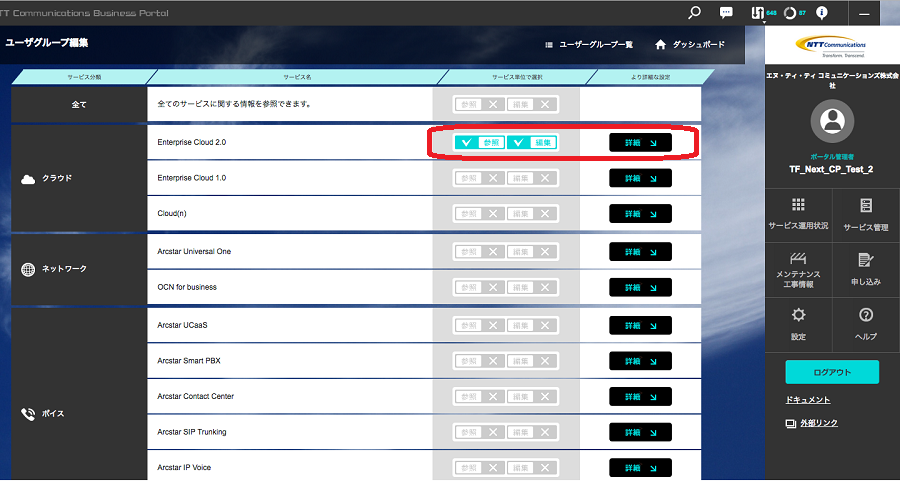Viewport: 900px width, 482px height.
Task: Open the search magnifier icon
Action: (x=695, y=13)
